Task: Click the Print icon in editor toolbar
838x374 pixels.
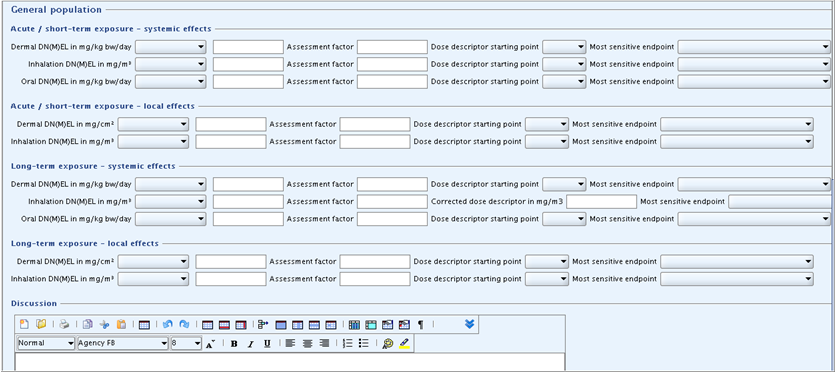Action: click(x=64, y=324)
